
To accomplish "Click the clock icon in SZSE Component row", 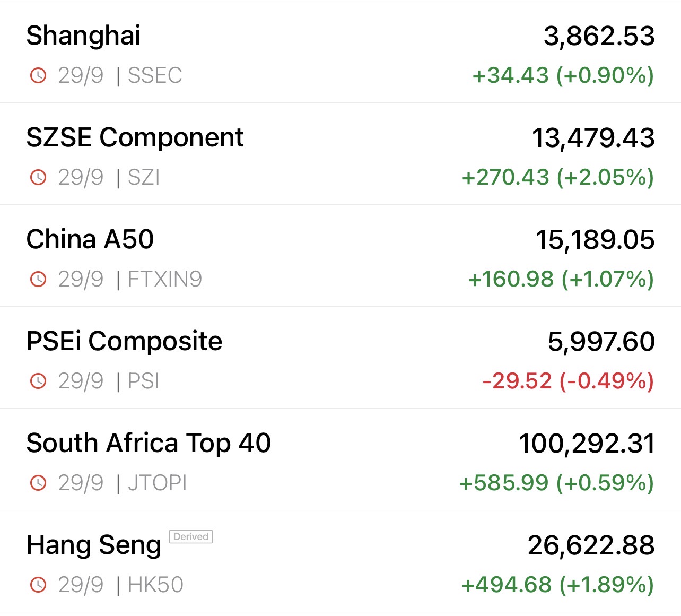I will [38, 178].
